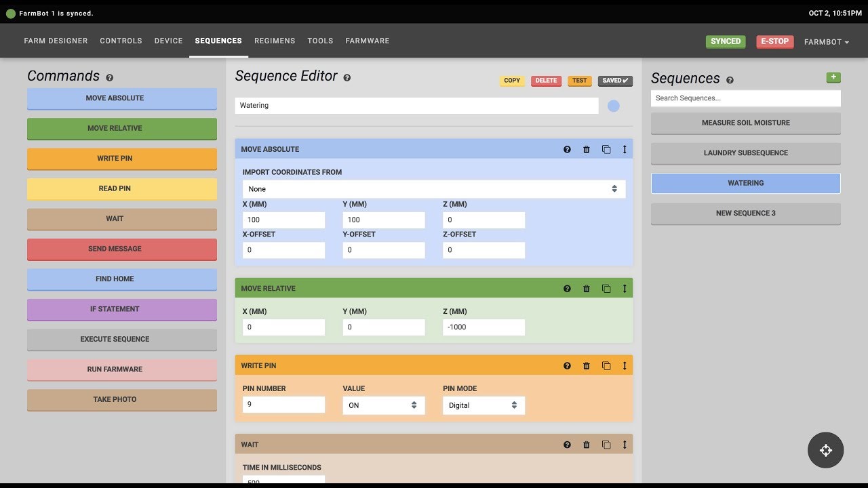This screenshot has width=868, height=488.
Task: Add a Run Farmware command
Action: tap(122, 369)
